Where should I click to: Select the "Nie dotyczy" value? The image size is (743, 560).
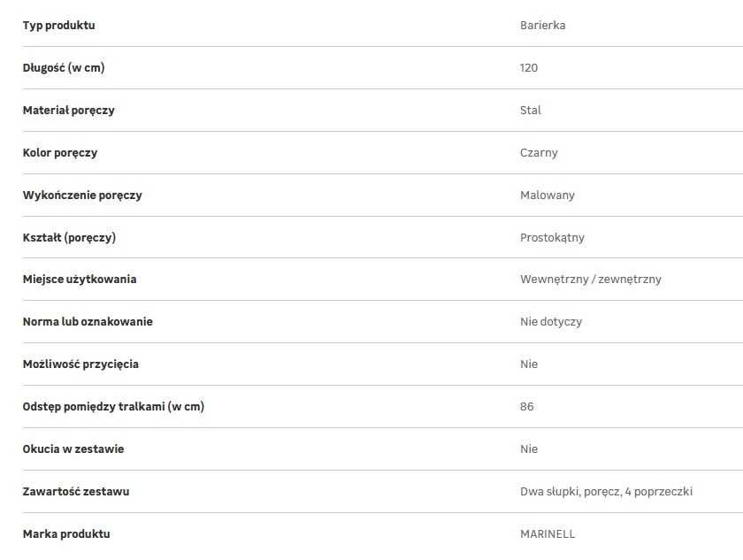click(551, 322)
